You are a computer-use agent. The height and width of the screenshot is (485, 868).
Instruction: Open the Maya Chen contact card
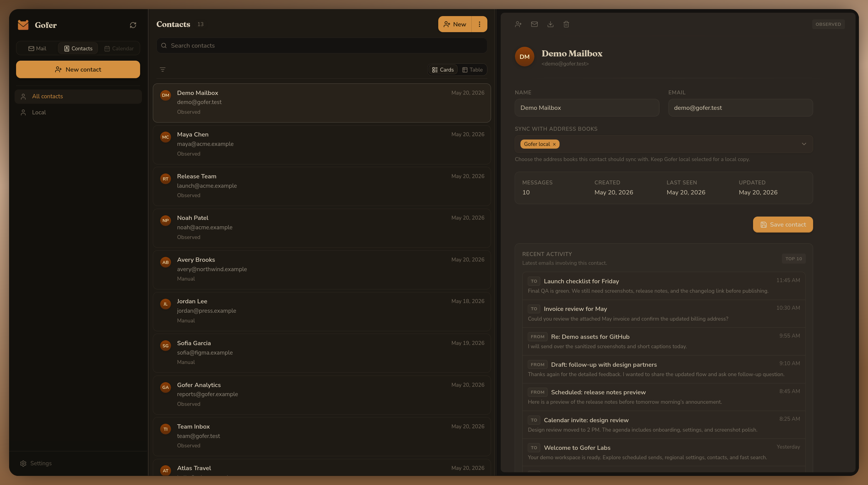(x=321, y=145)
